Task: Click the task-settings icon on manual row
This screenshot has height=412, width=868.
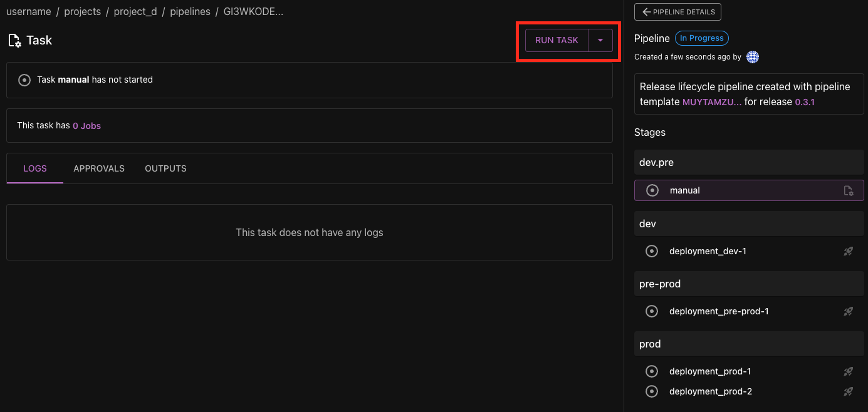Action: tap(849, 191)
